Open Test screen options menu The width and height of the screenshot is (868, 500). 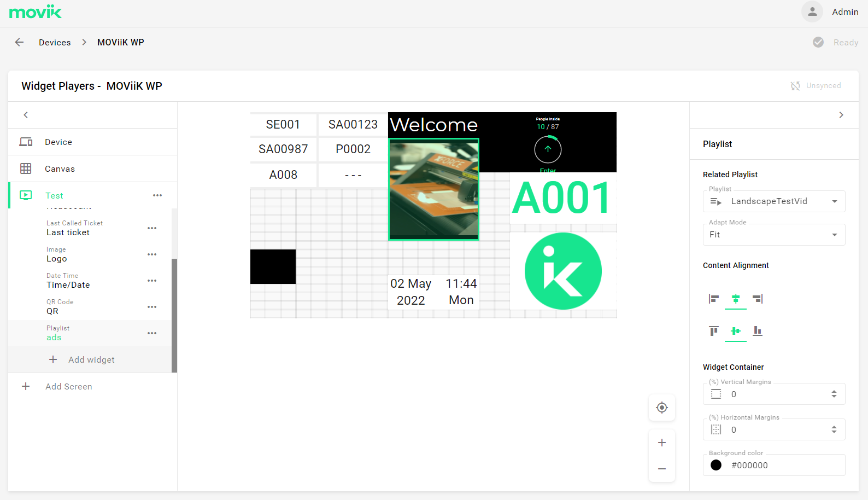tap(157, 195)
